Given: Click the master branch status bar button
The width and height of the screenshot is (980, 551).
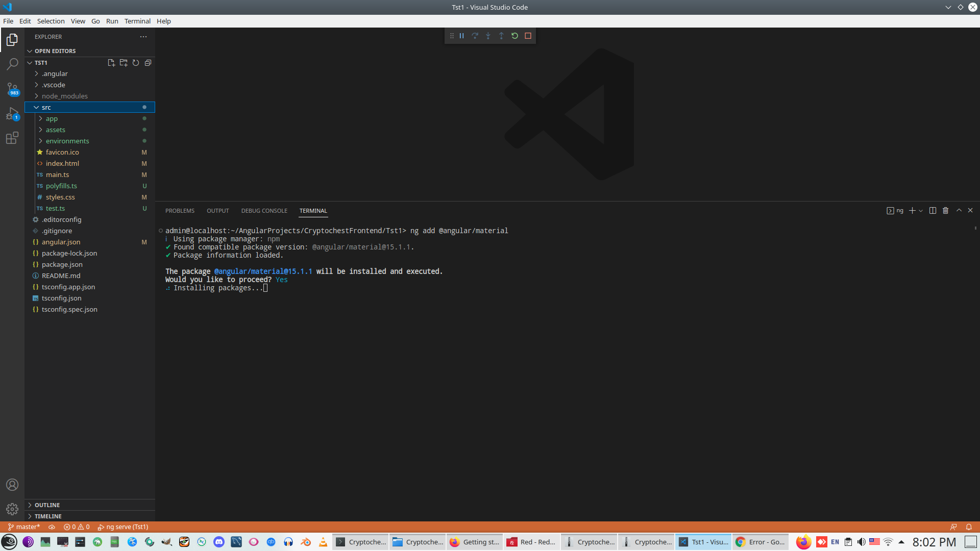Looking at the screenshot, I should click(x=24, y=527).
